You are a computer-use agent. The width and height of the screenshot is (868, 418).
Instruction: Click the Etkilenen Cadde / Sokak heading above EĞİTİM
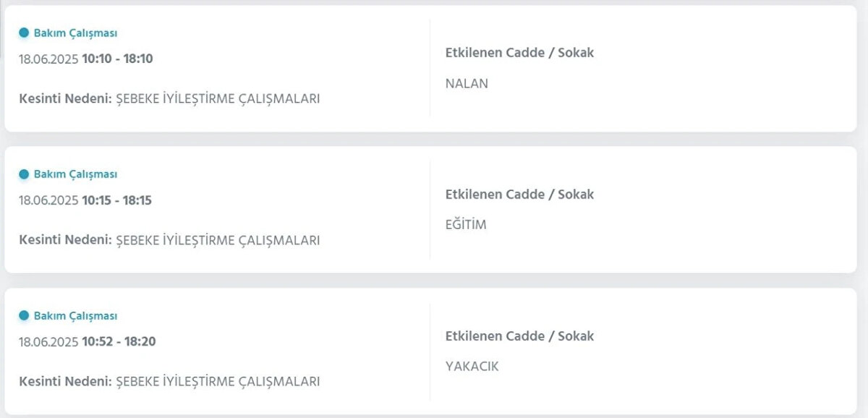(x=519, y=195)
